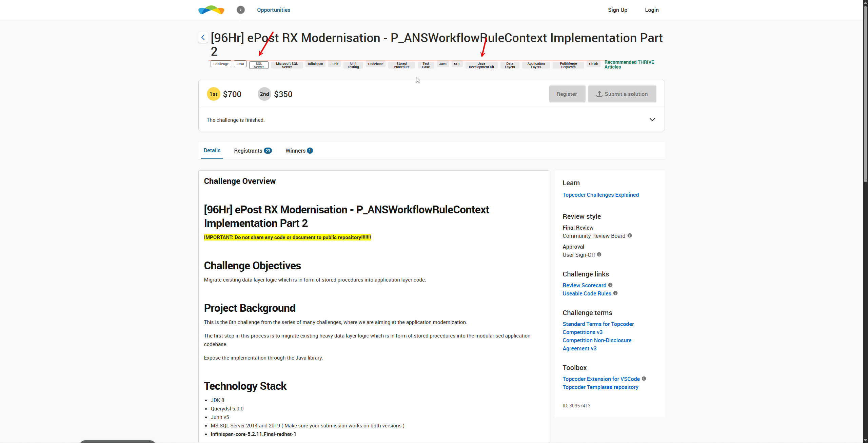Viewport: 868px width, 443px height.
Task: Click info icon next to User Sign-Off
Action: [599, 254]
